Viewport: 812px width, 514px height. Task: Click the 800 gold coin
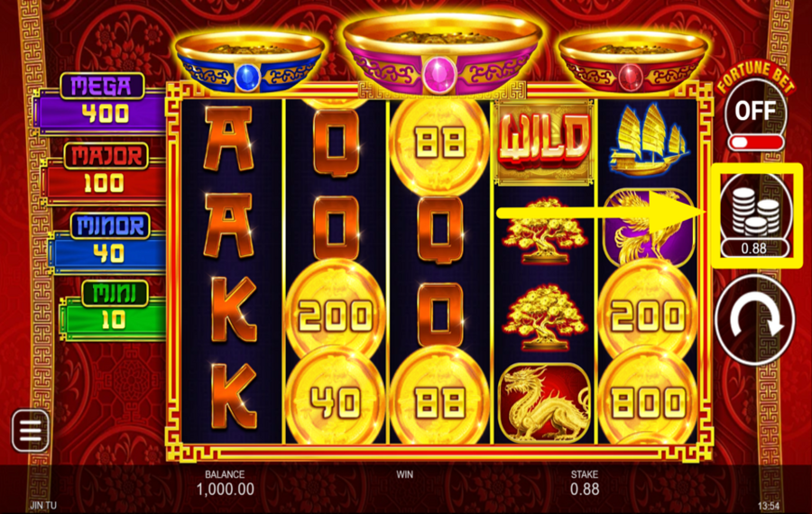(649, 401)
